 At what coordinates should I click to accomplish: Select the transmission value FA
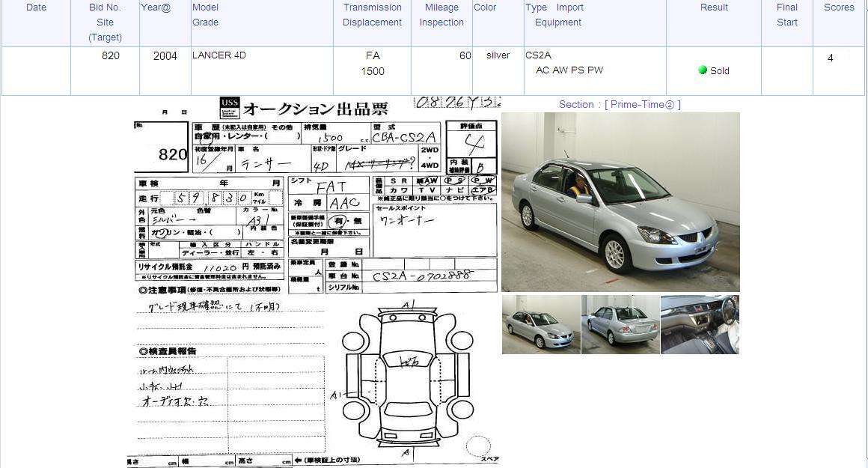pyautogui.click(x=373, y=55)
